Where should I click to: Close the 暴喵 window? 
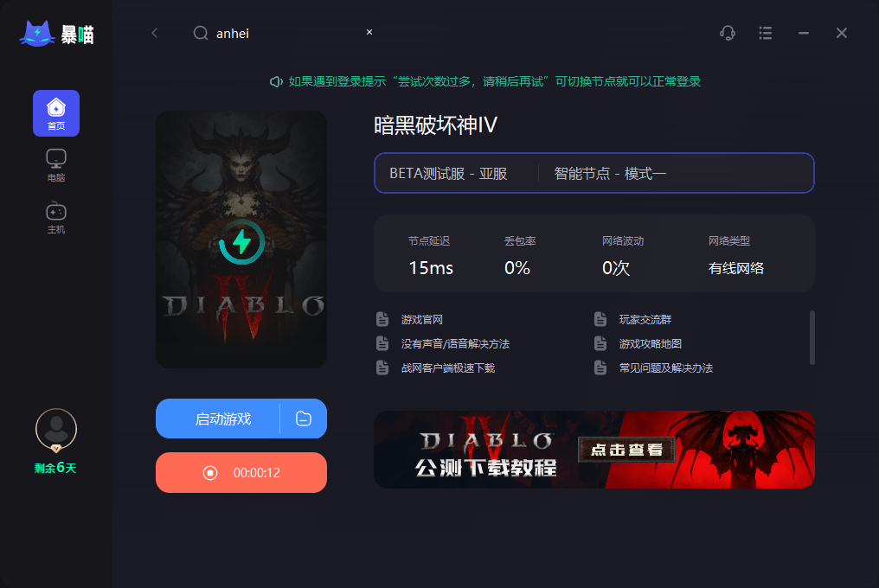coord(842,33)
